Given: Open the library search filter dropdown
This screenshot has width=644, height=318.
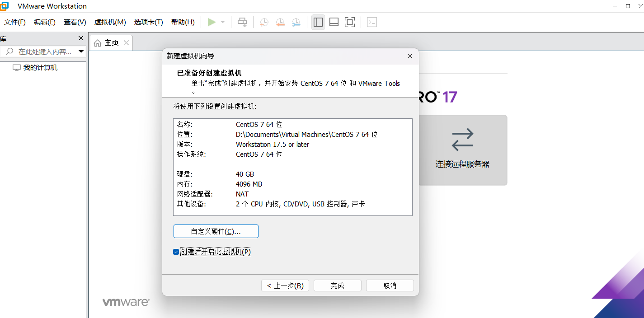Looking at the screenshot, I should [81, 52].
